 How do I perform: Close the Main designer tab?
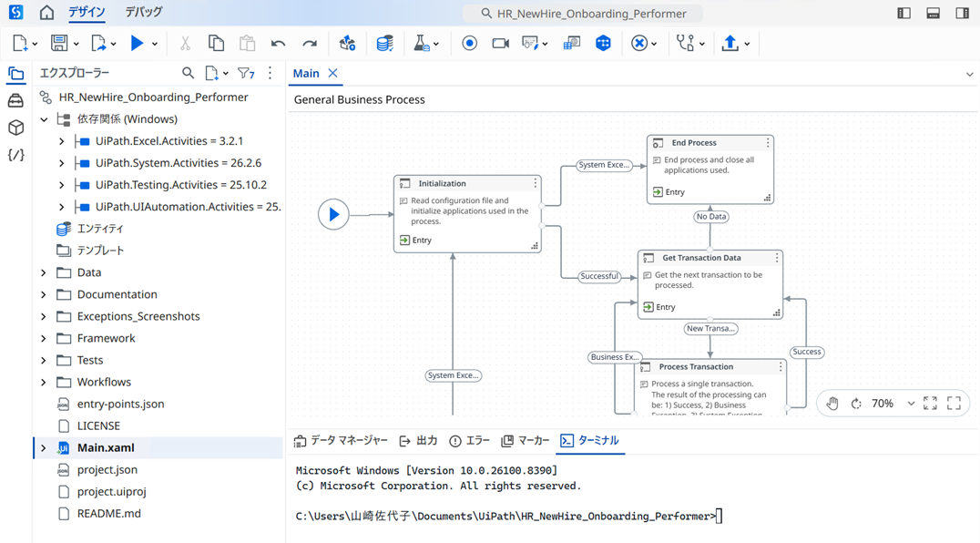tap(333, 73)
